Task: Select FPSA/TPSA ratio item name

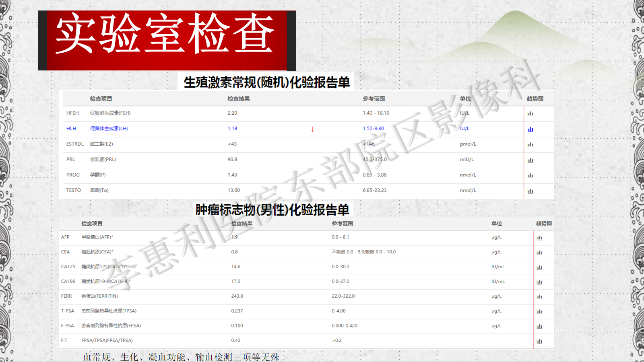Action: (107, 340)
